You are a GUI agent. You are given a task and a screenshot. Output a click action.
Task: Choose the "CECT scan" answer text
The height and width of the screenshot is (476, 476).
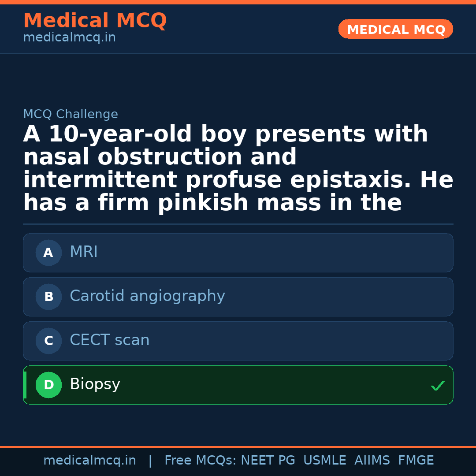click(x=109, y=340)
